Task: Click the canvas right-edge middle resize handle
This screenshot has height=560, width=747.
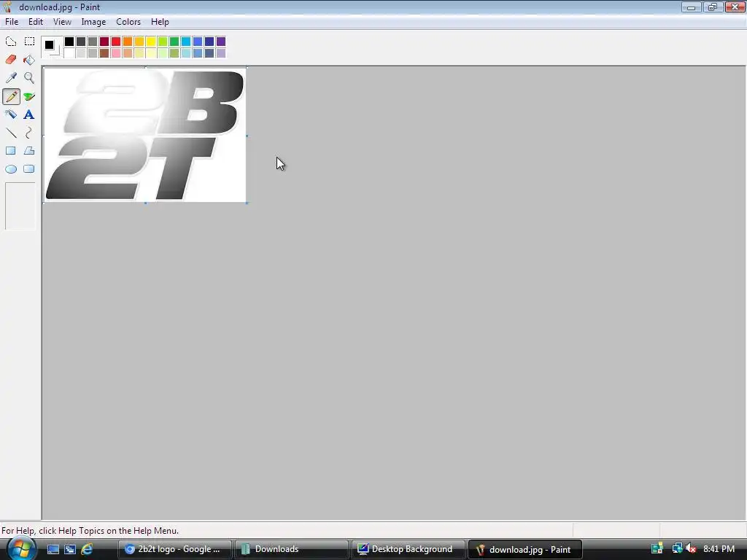Action: coord(247,136)
